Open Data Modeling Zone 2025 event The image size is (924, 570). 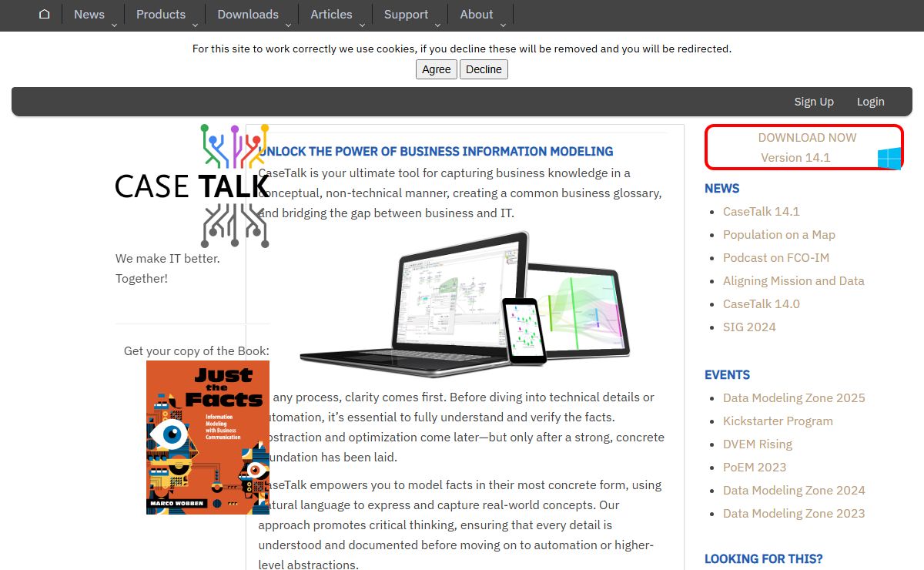click(x=794, y=398)
